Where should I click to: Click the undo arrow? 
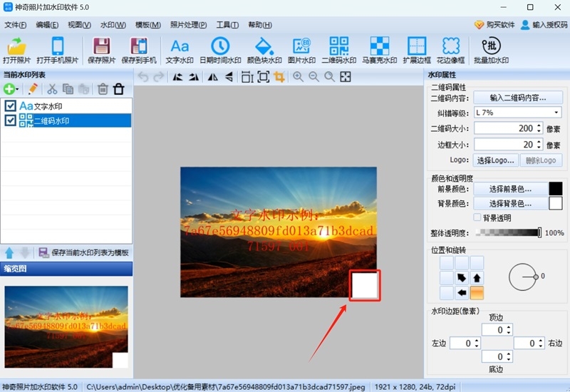point(143,77)
